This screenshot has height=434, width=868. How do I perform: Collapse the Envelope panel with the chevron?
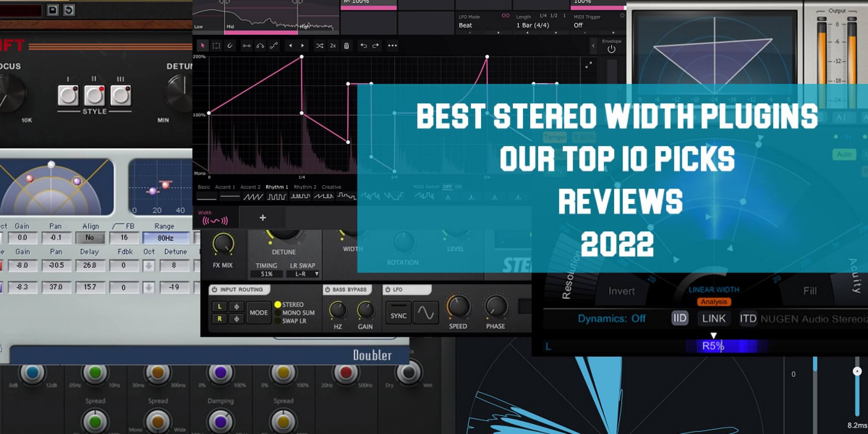[593, 46]
